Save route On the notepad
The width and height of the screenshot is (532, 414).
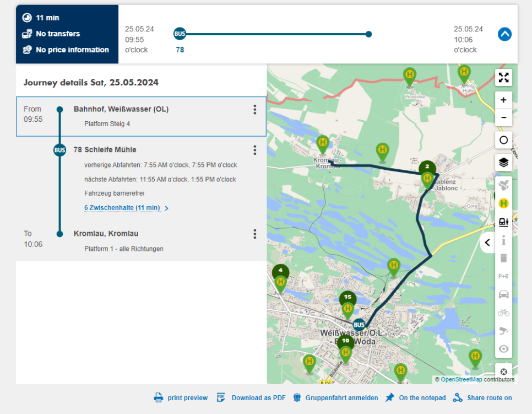[x=422, y=397]
